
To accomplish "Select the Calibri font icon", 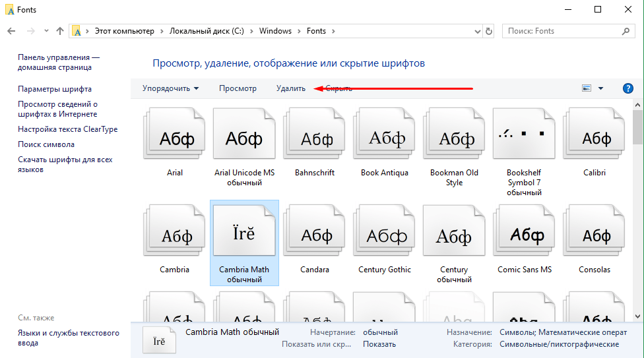I will (595, 134).
